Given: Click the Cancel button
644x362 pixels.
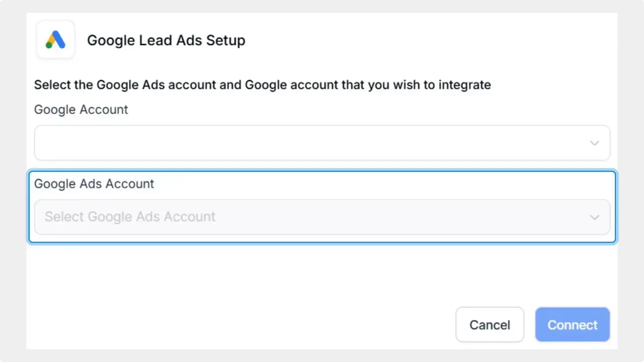Looking at the screenshot, I should tap(490, 324).
